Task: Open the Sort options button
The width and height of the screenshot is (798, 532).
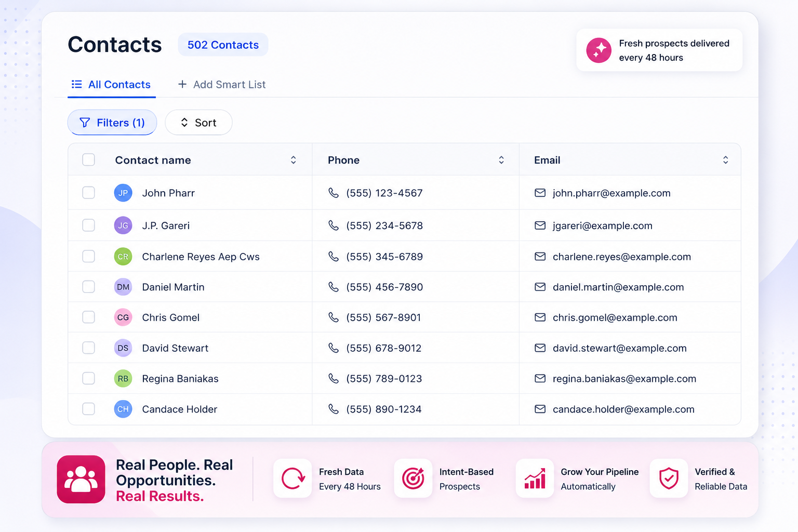Action: [x=198, y=123]
